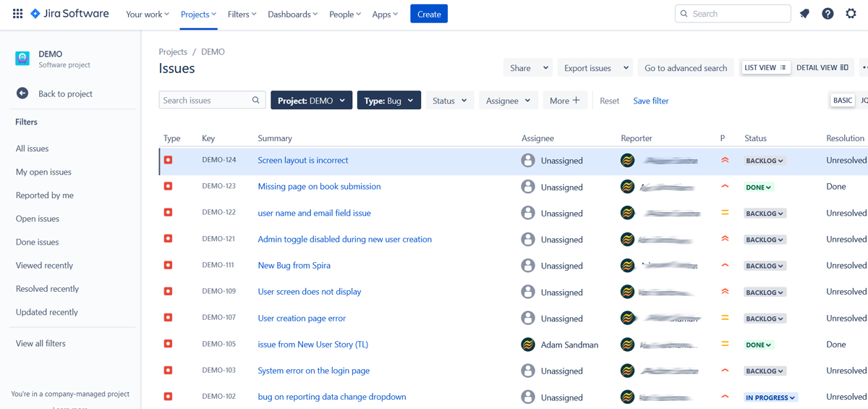Viewport: 868px width, 409px height.
Task: Switch to Detail View mode
Action: tap(822, 67)
